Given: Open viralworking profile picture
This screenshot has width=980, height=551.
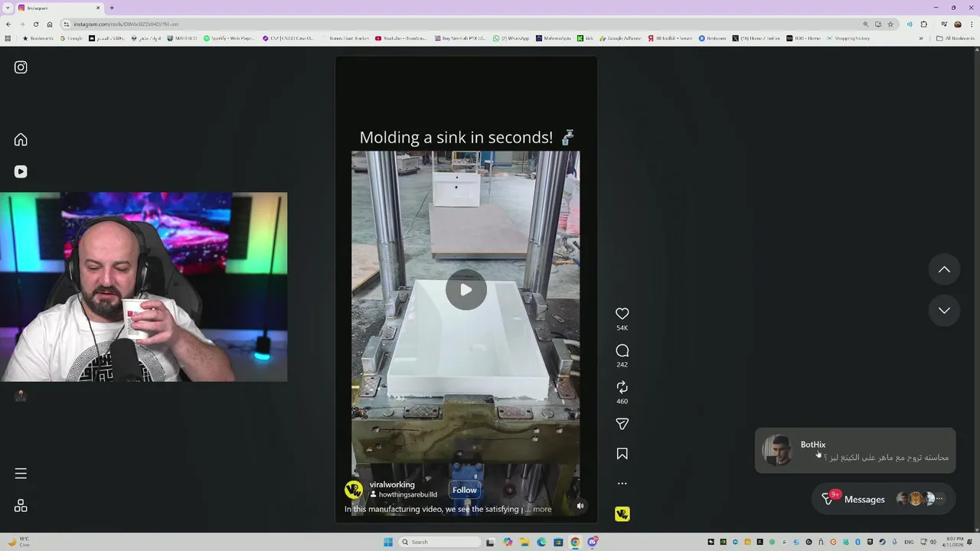Looking at the screenshot, I should click(354, 490).
